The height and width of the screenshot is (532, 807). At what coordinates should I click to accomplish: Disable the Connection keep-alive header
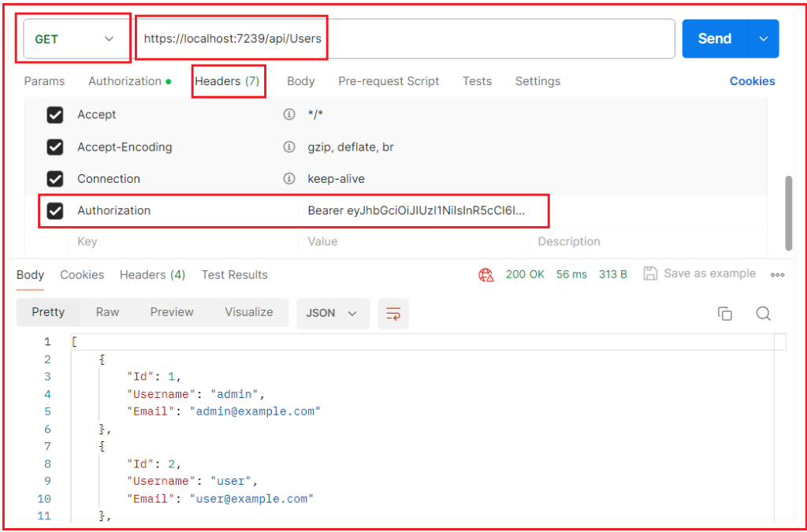click(x=54, y=179)
